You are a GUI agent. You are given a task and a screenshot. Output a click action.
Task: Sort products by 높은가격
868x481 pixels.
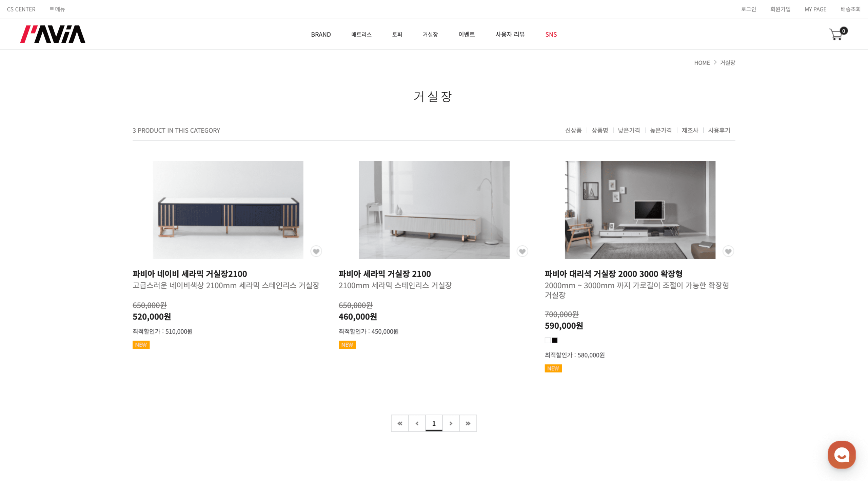click(x=661, y=130)
